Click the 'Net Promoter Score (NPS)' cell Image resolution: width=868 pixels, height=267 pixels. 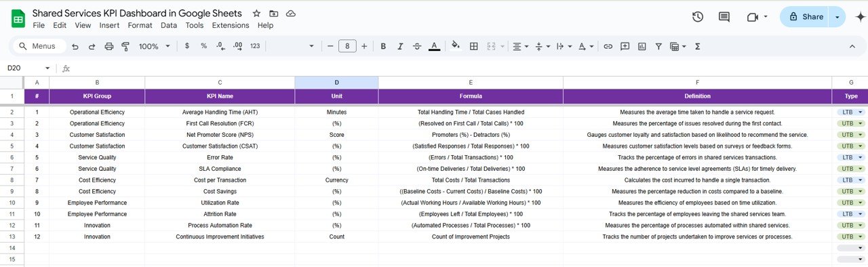pos(220,135)
